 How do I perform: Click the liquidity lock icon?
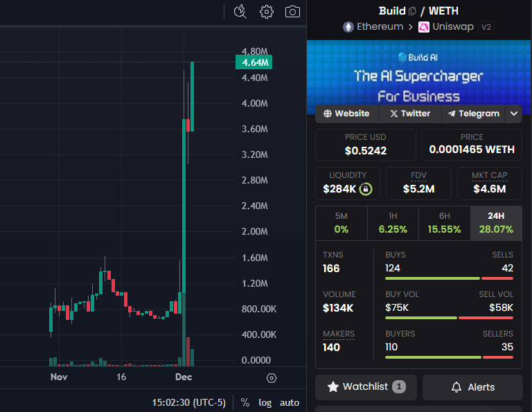pyautogui.click(x=366, y=189)
